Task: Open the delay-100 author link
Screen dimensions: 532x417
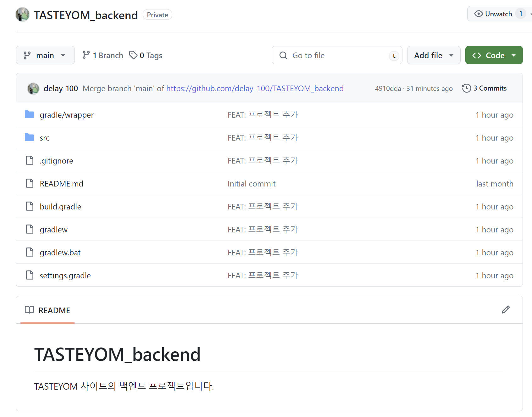Action: (61, 88)
